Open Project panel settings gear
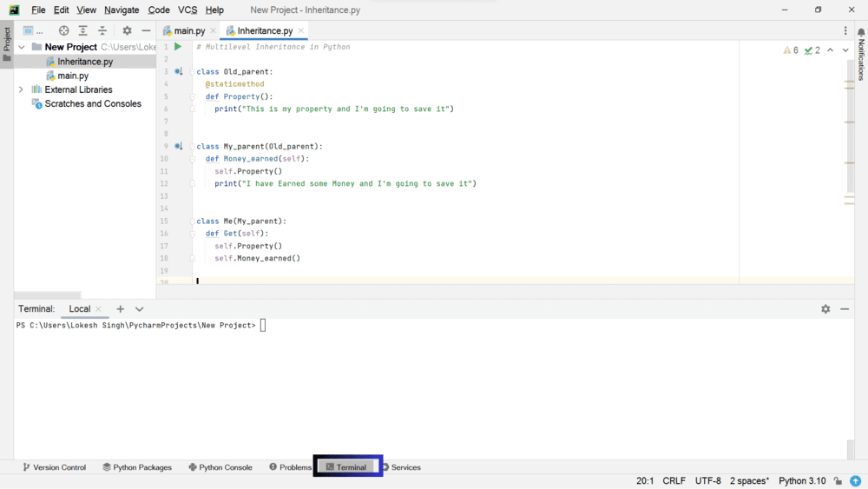Screen dimensions: 868x489 [127, 30]
